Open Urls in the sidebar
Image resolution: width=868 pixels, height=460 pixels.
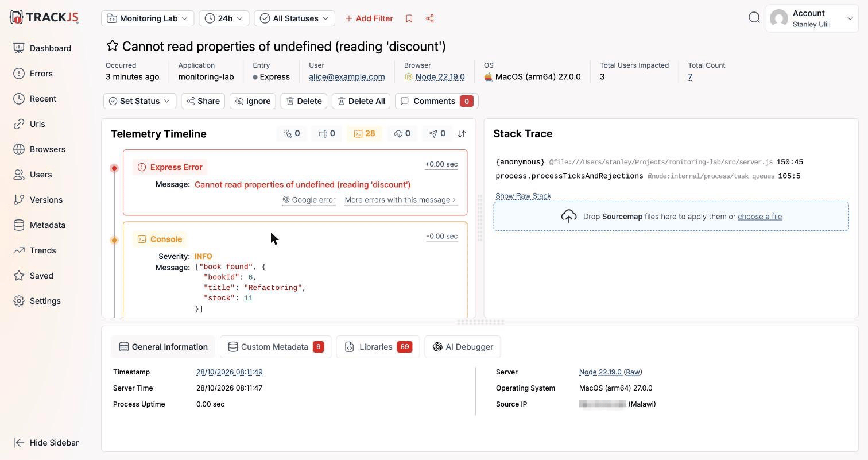(x=29, y=124)
